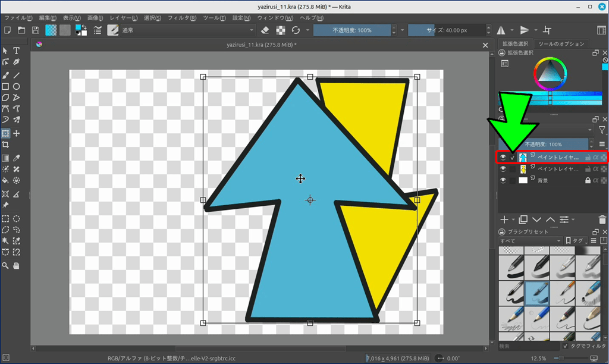Screen dimensions: 609x364
Task: Open the arrow next to the add-layer plus
Action: (513, 219)
